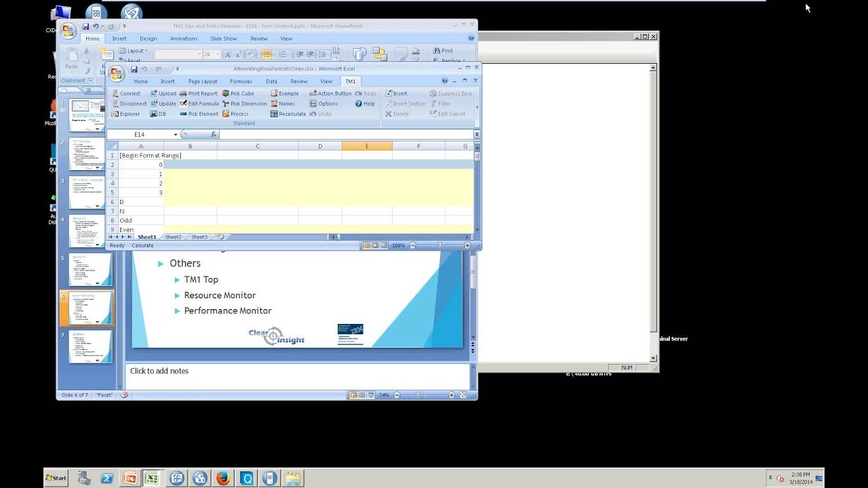
Task: Click to add notes field
Action: 297,376
